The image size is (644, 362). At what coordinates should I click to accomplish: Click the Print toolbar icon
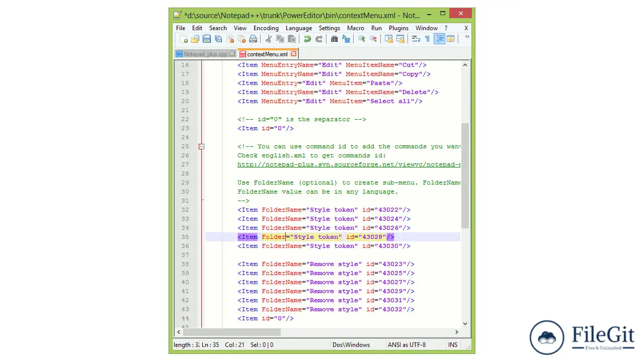253,39
